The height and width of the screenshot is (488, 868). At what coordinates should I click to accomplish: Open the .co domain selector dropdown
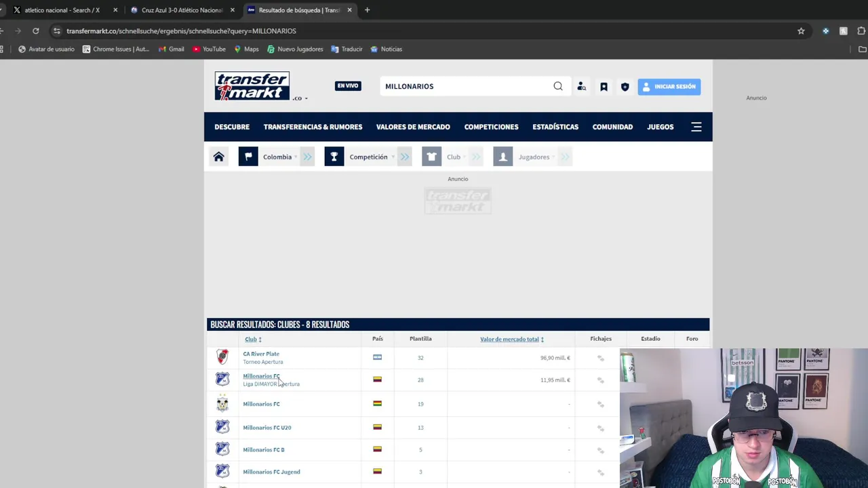click(x=300, y=98)
